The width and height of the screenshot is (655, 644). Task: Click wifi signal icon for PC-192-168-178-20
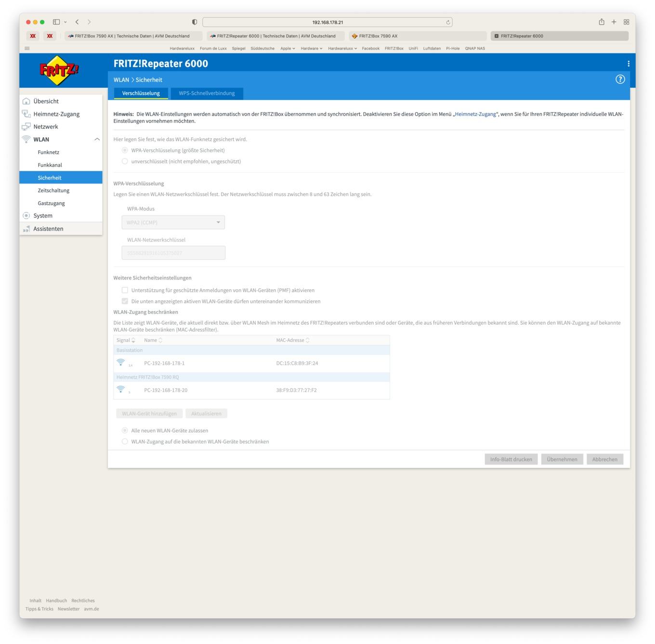point(121,389)
